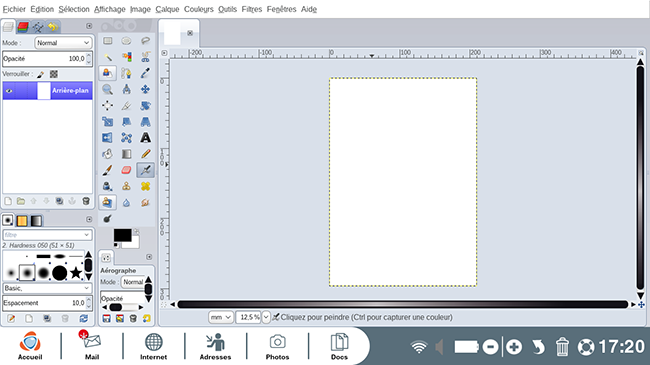Select the Eraser tool
Viewport: 650px width, 365px height.
click(x=126, y=170)
